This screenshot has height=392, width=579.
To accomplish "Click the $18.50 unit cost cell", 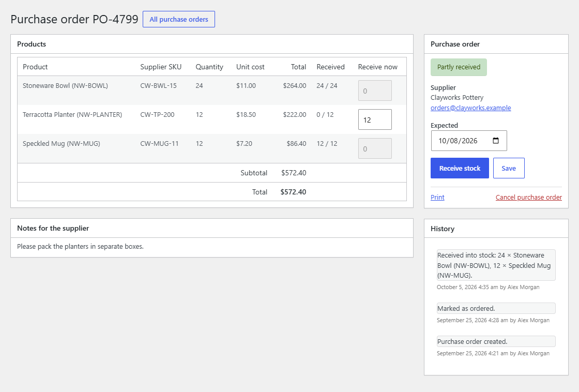I will tap(246, 114).
